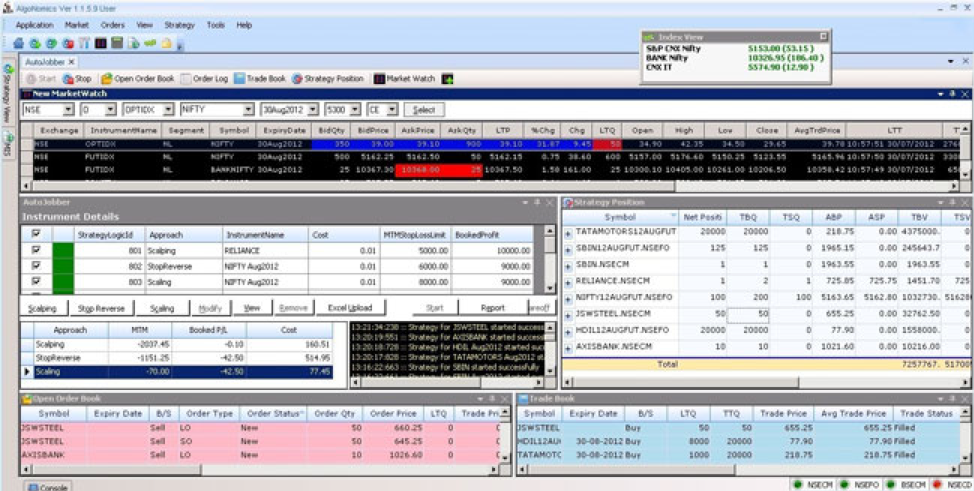Select the StopReverse row in approach summary
Screen dimensions: 974x491
pos(176,358)
